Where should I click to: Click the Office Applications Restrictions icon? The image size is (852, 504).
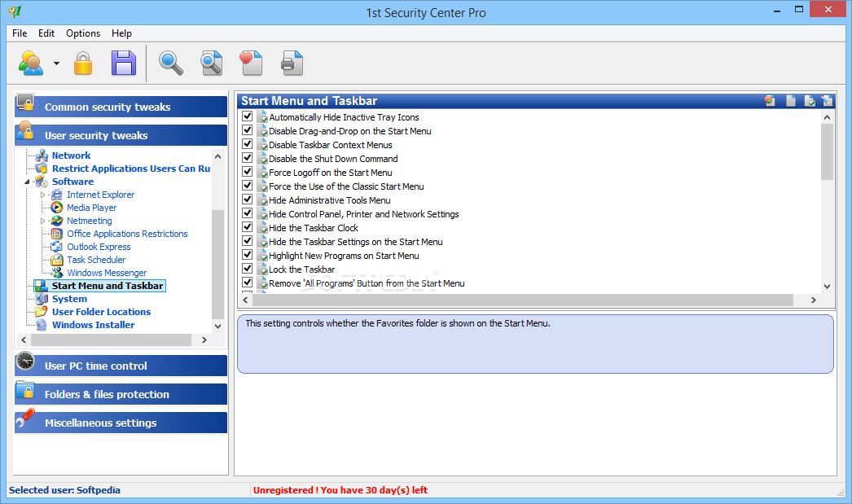tap(57, 234)
